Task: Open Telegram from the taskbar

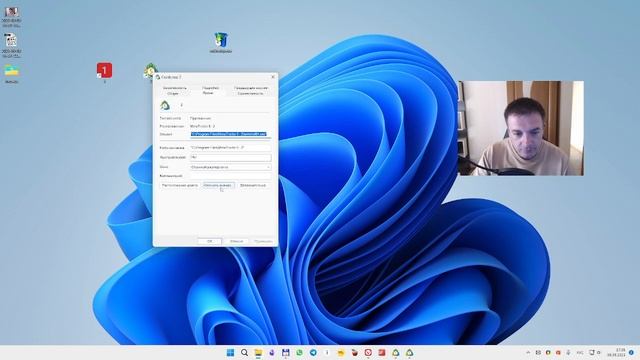Action: pos(313,352)
